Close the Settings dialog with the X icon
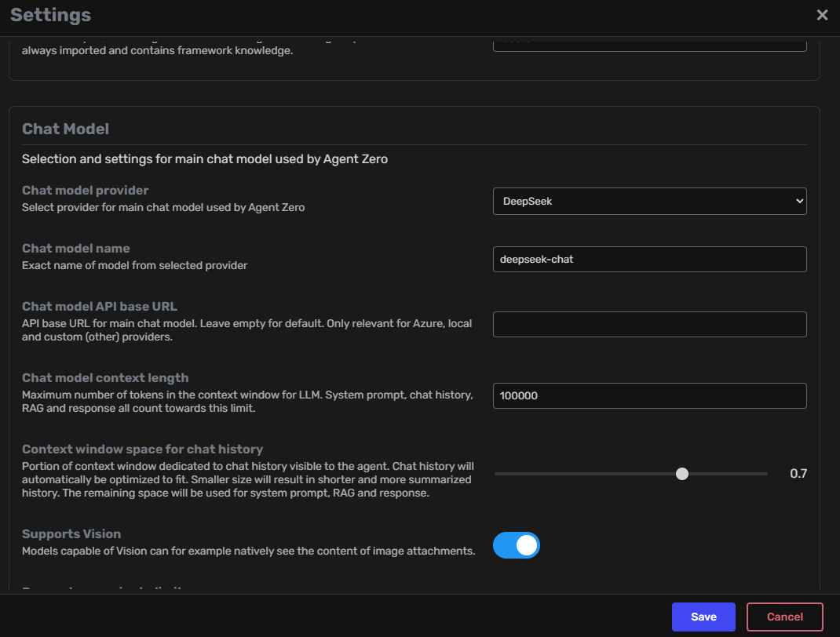Viewport: 840px width, 637px height. (822, 15)
